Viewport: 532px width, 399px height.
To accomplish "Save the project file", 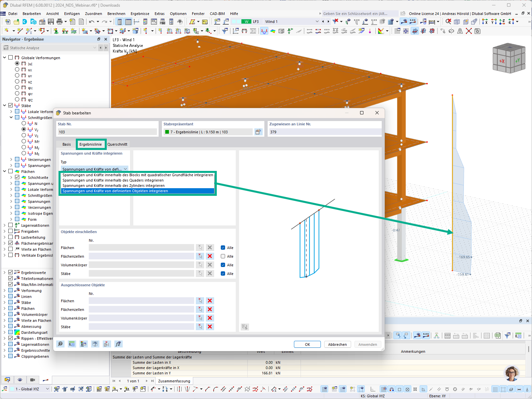I will point(51,21).
